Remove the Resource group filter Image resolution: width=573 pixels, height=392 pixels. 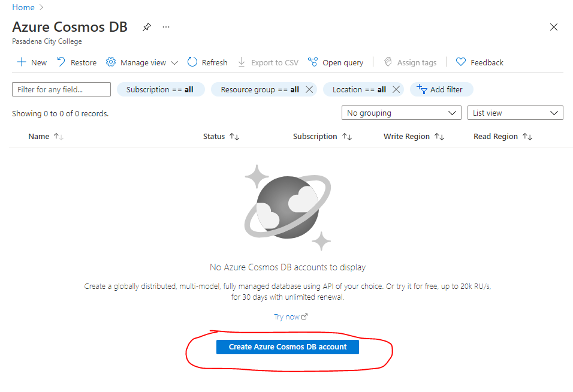309,89
